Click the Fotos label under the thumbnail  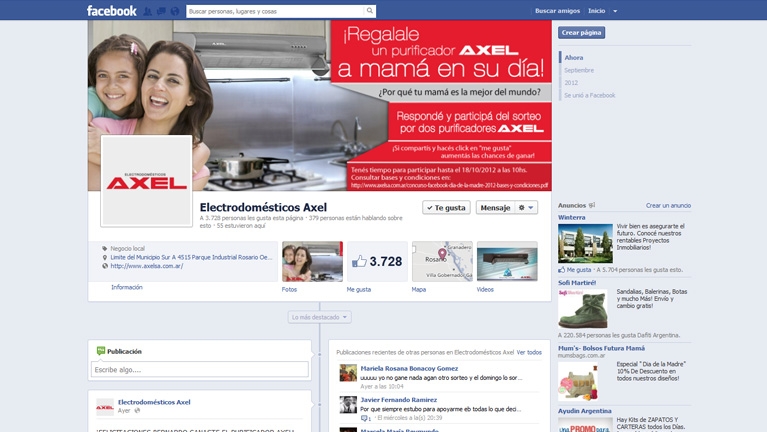point(289,290)
